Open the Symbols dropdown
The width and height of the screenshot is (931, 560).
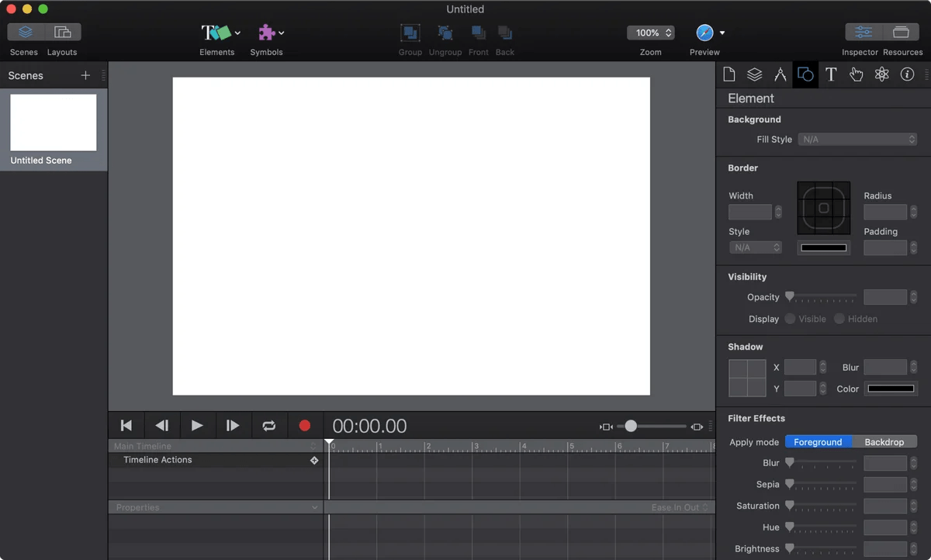281,33
